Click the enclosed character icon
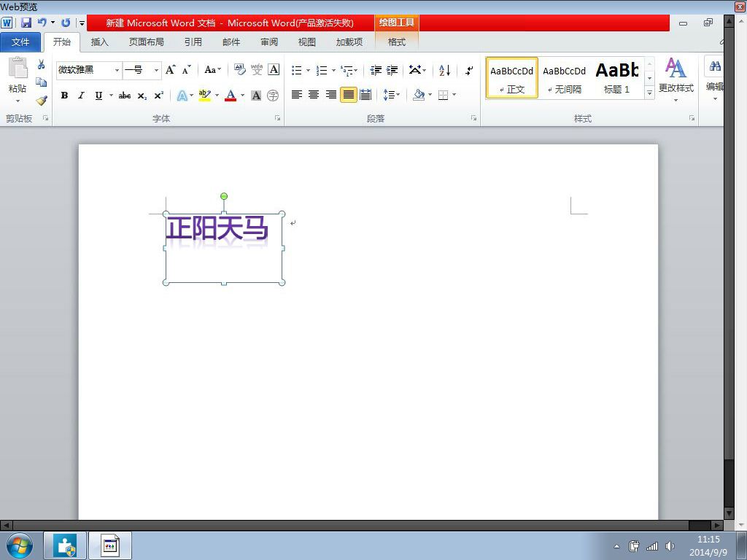Viewport: 747px width, 560px height. pyautogui.click(x=273, y=96)
